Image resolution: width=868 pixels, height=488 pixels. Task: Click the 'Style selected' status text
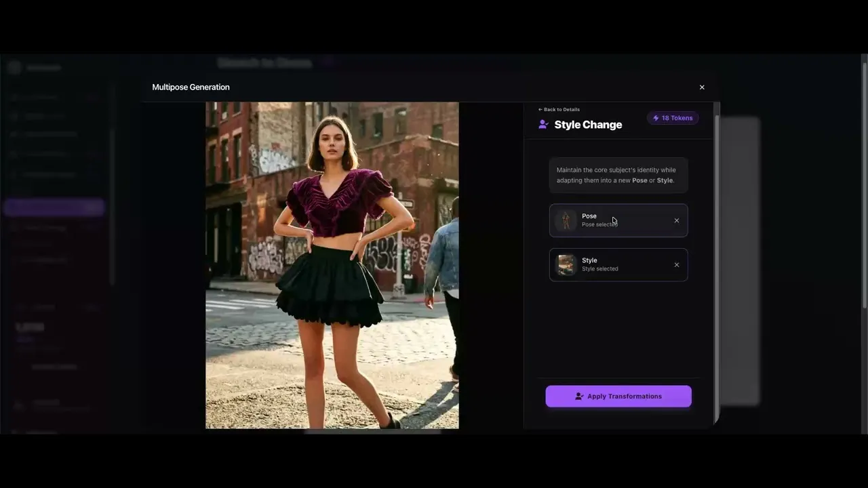[600, 269]
